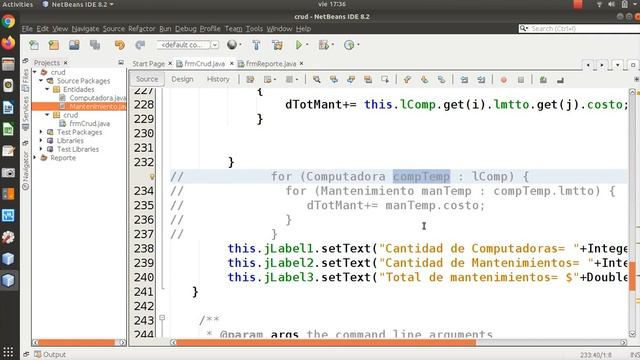The image size is (640, 360).
Task: Open the Window menu
Action: click(279, 29)
